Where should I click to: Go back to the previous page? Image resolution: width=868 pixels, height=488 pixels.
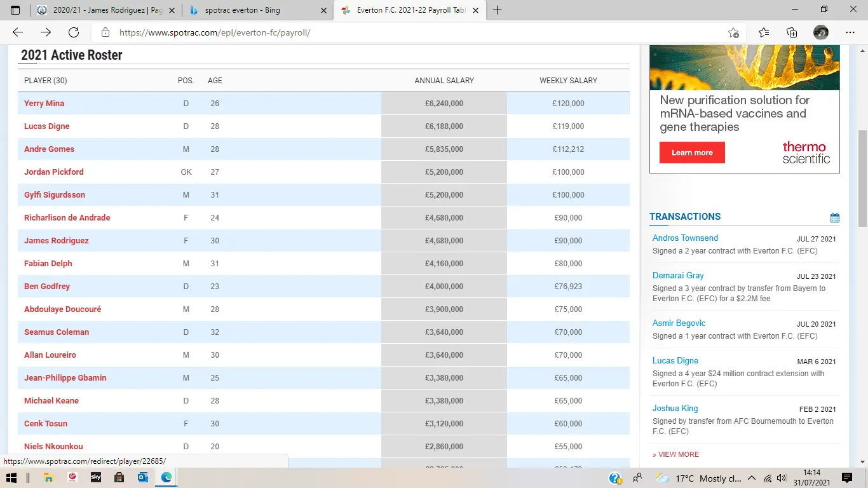pos(18,32)
